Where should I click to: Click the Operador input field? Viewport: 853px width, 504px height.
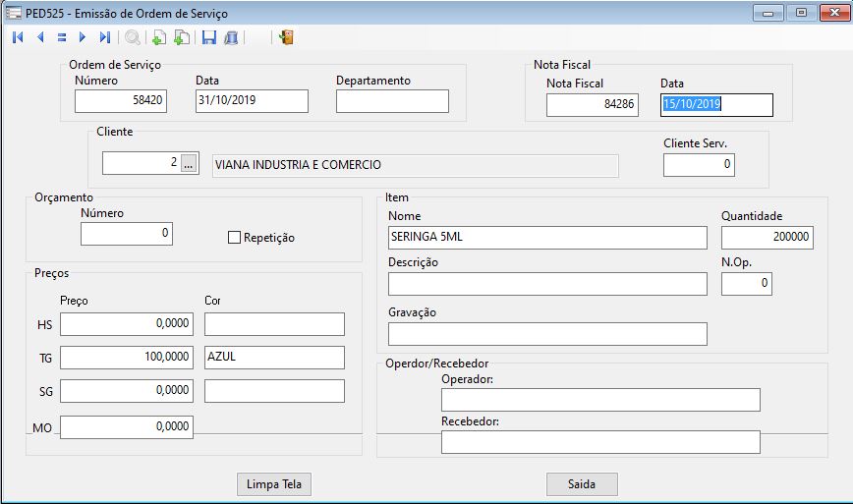pyautogui.click(x=600, y=400)
